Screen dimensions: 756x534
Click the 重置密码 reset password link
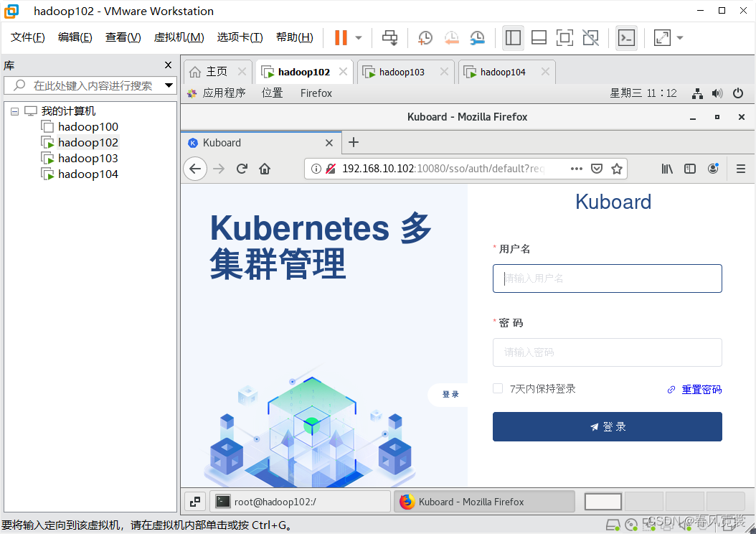(701, 389)
